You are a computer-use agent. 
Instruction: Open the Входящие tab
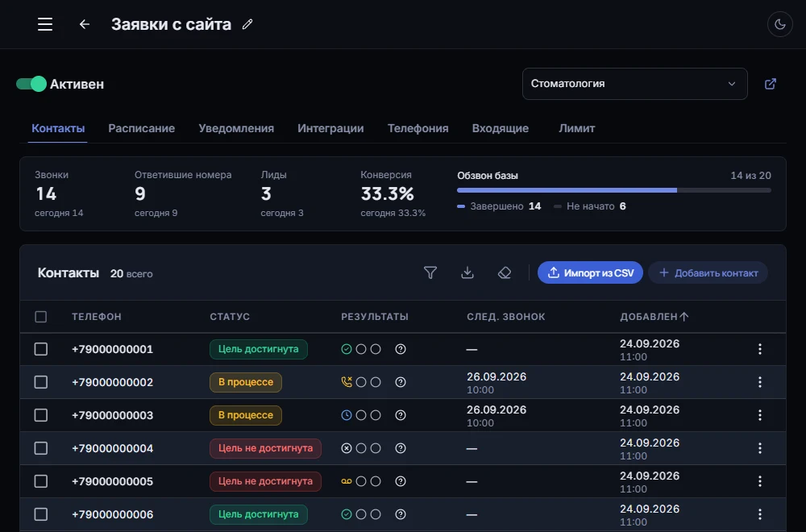(501, 128)
